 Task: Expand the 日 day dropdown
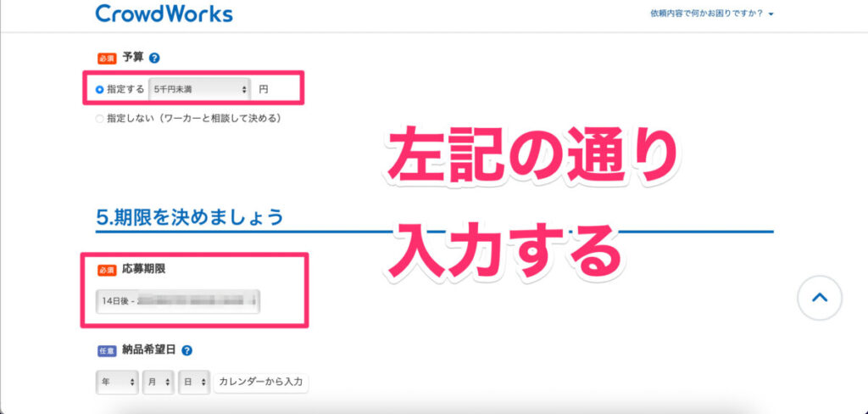(193, 383)
